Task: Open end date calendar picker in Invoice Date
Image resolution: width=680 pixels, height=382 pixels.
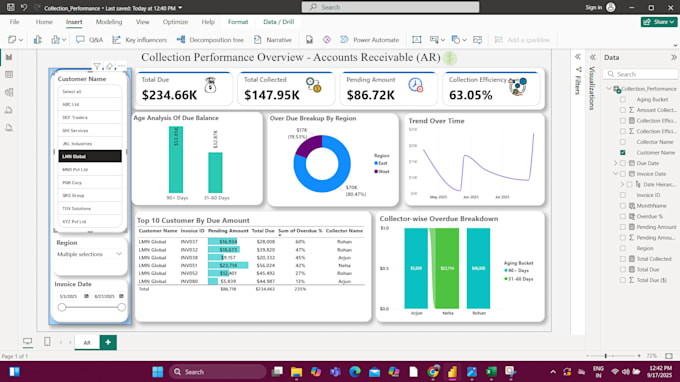Action: (x=121, y=296)
